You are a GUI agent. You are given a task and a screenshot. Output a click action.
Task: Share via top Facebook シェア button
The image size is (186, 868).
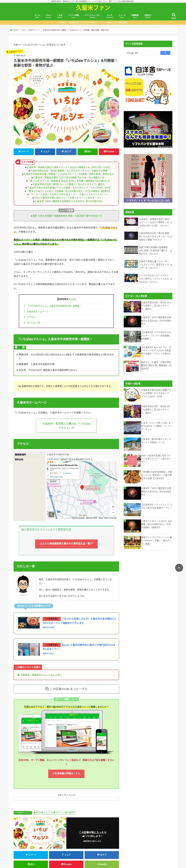[x=45, y=152]
